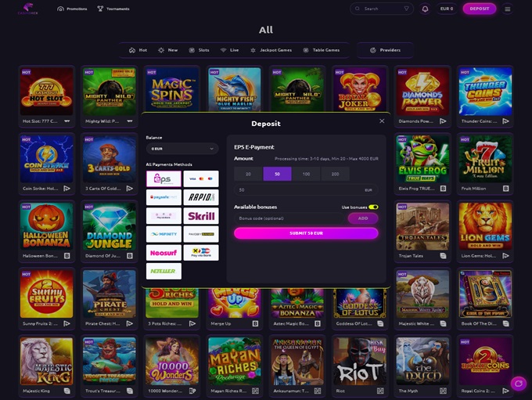Open the Table Games category tab

[321, 50]
